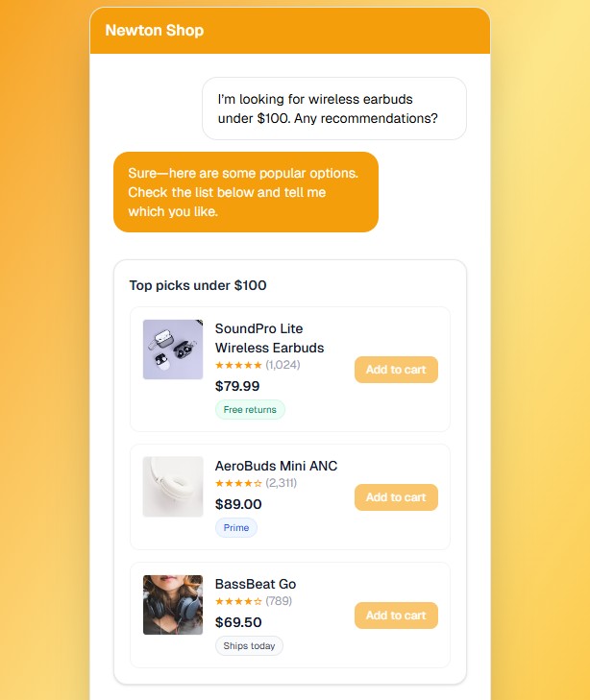Screen dimensions: 590x700
Task: Select the Top picks under $100 heading
Action: point(198,285)
